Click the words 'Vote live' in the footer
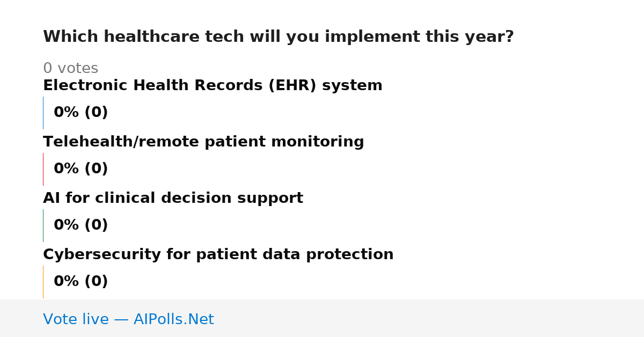The image size is (644, 337). pos(76,319)
